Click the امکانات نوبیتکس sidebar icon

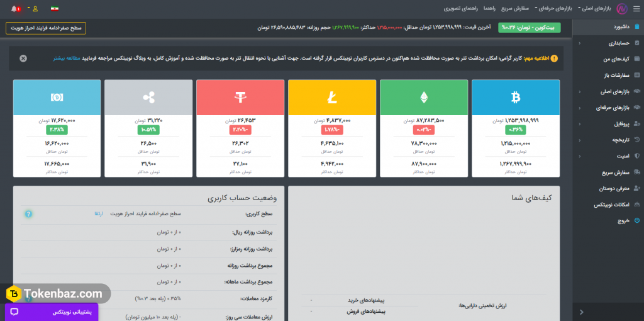(636, 205)
